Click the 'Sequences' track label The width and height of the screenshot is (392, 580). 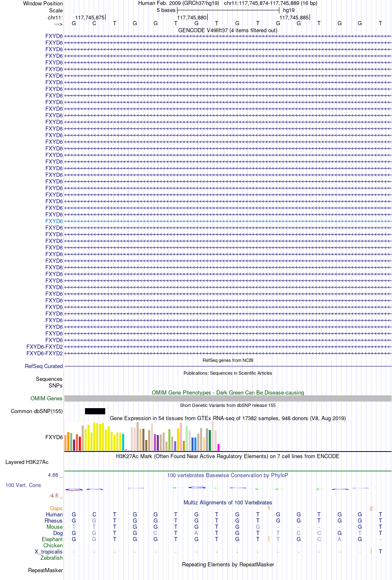pos(49,379)
